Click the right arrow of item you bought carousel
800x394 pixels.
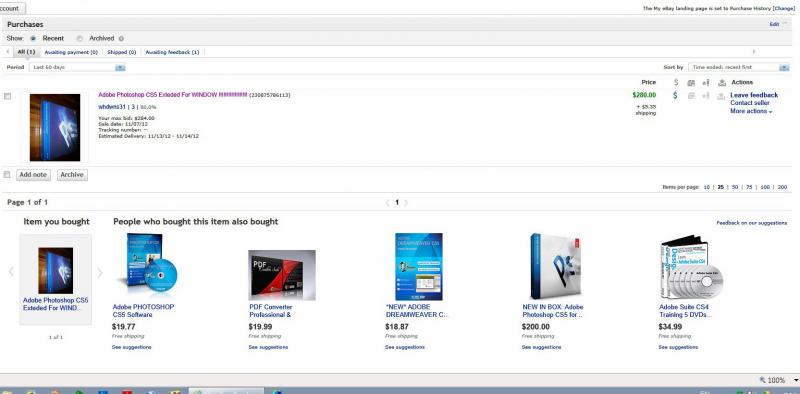pos(100,273)
